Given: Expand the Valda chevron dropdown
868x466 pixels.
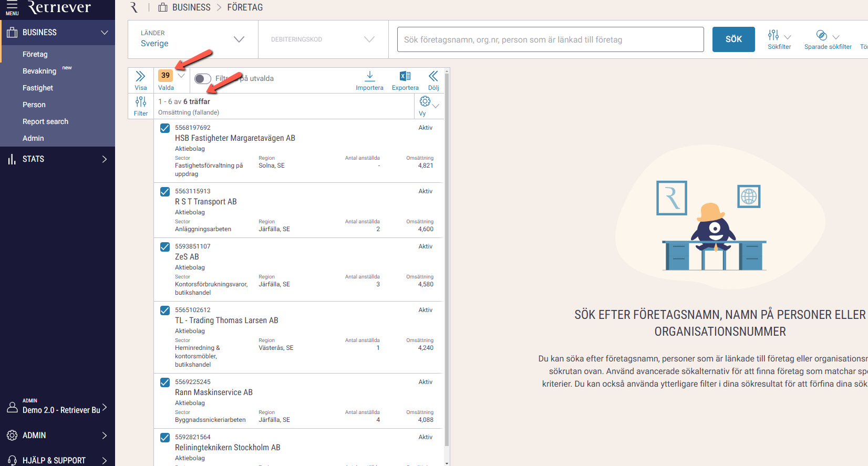Looking at the screenshot, I should [181, 76].
